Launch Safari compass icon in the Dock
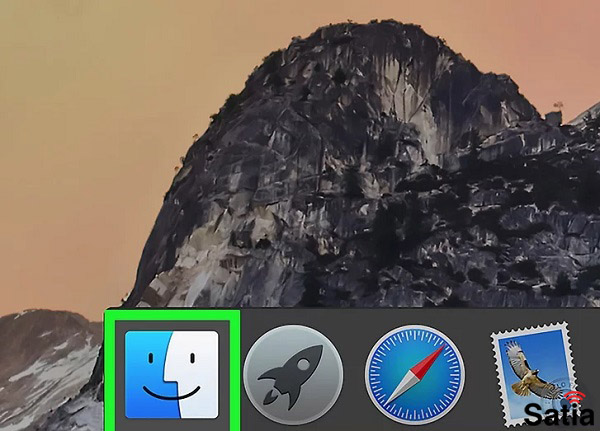The image size is (600, 431). pyautogui.click(x=415, y=375)
